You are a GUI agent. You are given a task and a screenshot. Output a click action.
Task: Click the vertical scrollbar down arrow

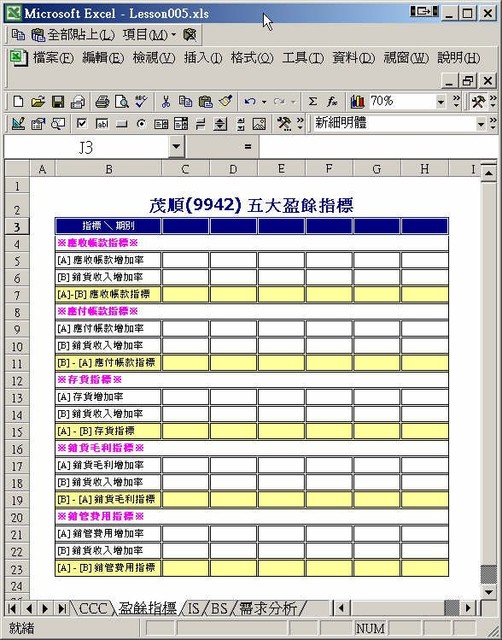[x=489, y=591]
